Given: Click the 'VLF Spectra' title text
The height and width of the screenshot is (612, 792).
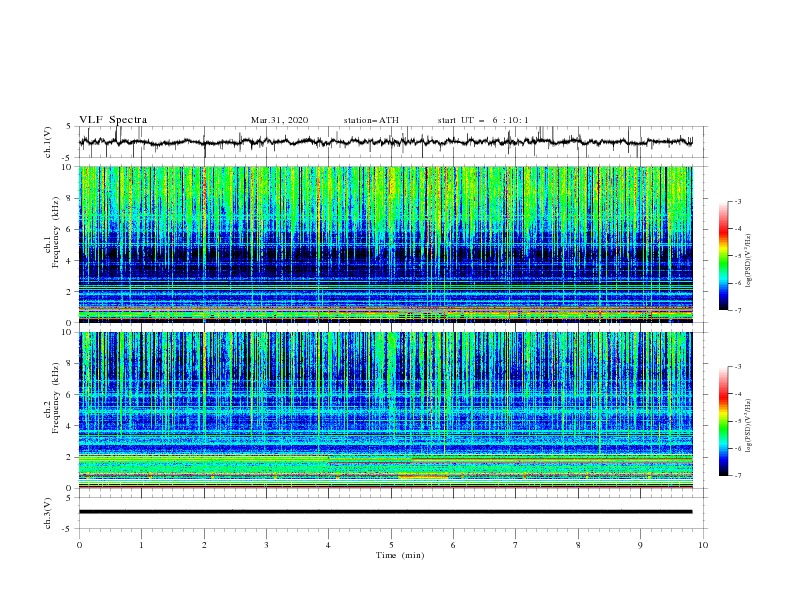Looking at the screenshot, I should [113, 120].
